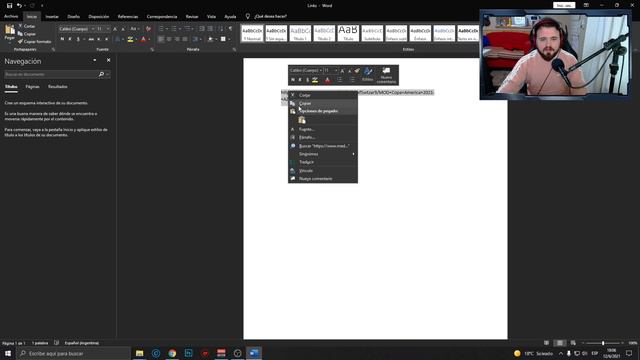Decrease font size with ribbon shrink button
Screen dimensions: 640x360
[123, 29]
